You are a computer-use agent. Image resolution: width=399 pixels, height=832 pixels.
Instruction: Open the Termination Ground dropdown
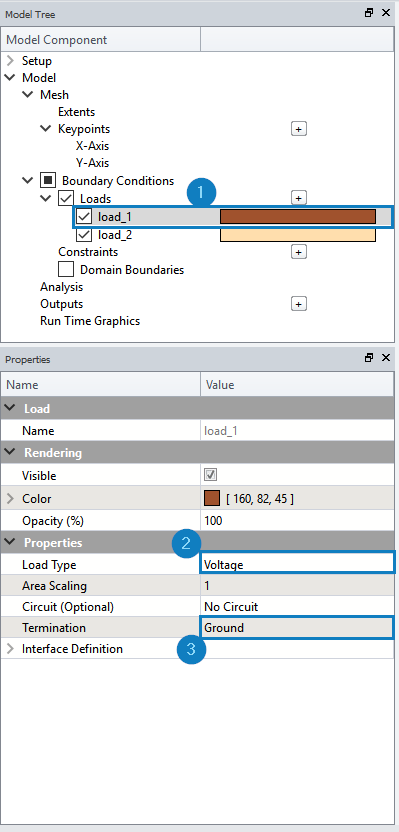pos(297,627)
